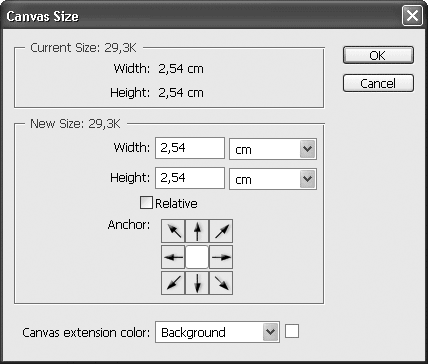Open the canvas extension color swatch

pyautogui.click(x=292, y=331)
